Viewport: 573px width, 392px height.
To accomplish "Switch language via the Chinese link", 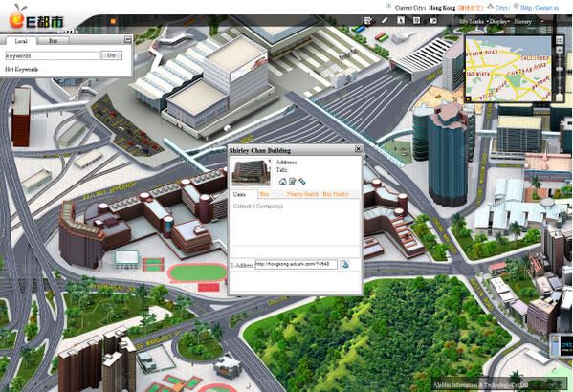I will 471,8.
